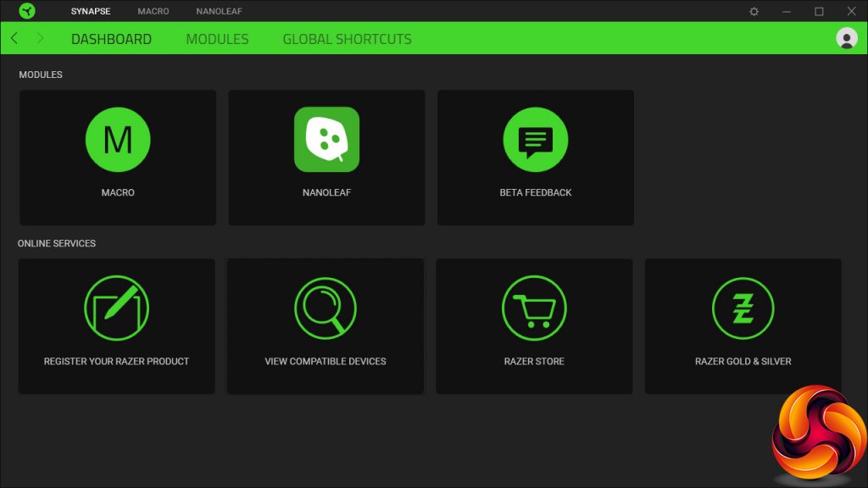The image size is (868, 488).
Task: Open settings via the gear icon
Action: [754, 11]
